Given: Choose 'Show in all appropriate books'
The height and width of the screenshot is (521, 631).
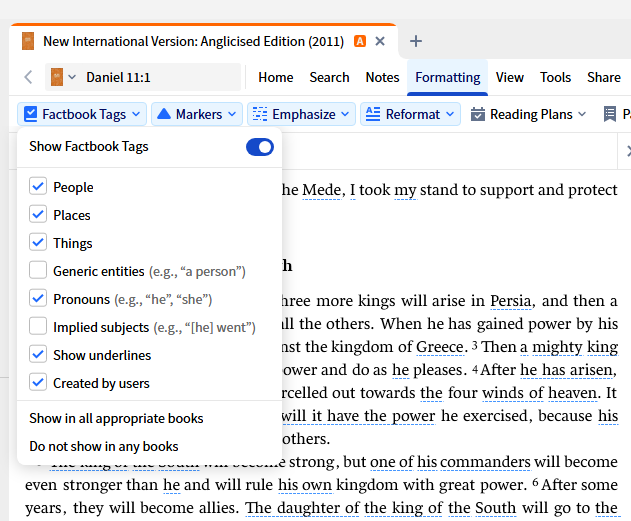Looking at the screenshot, I should click(x=116, y=418).
